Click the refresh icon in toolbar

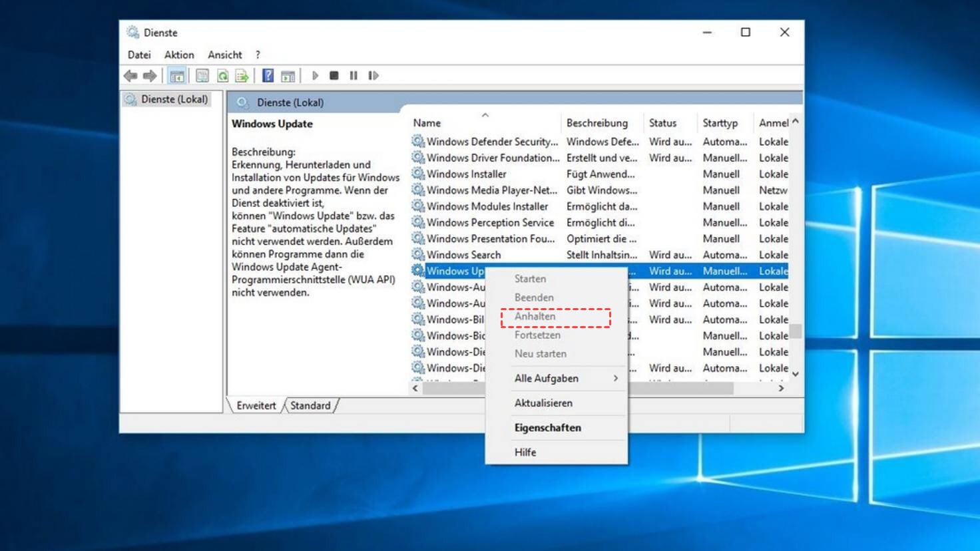click(223, 76)
